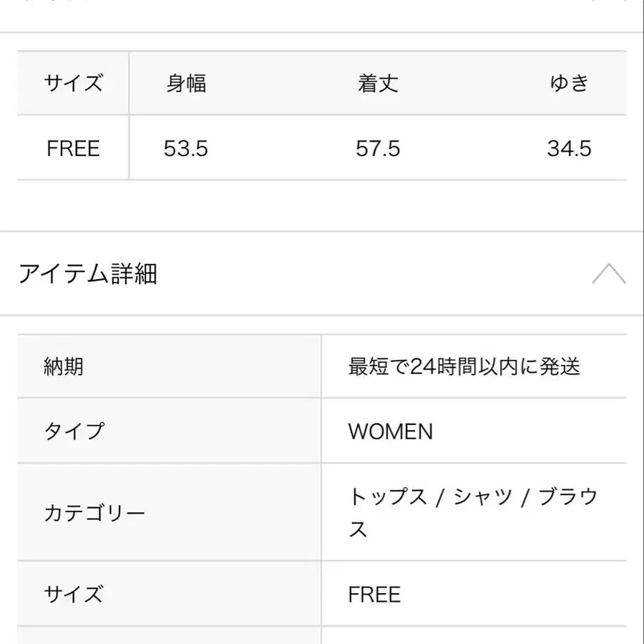The image size is (644, 644).
Task: Click the 納期 row label
Action: [x=64, y=366]
